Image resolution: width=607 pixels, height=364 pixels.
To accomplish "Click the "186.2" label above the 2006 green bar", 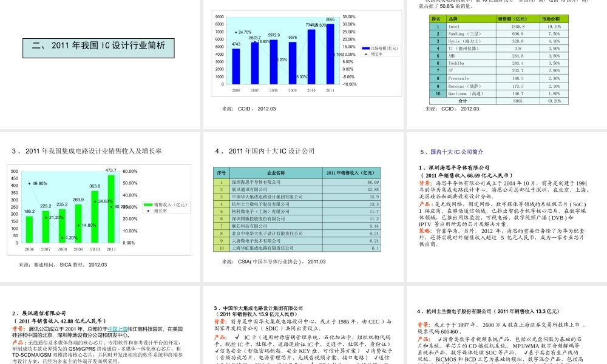I will [29, 212].
